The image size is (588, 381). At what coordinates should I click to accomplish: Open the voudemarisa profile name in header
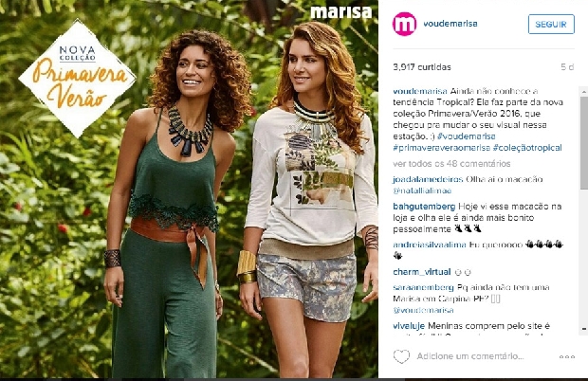[x=450, y=24]
